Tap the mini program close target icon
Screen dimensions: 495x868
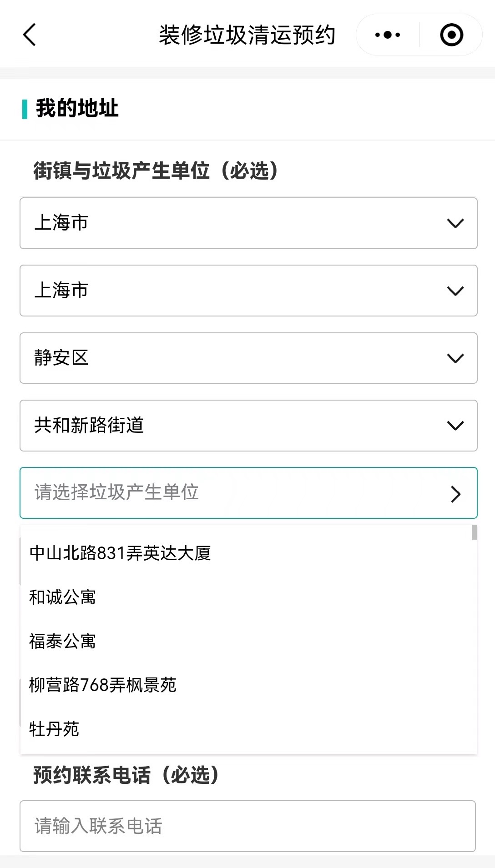tap(451, 35)
